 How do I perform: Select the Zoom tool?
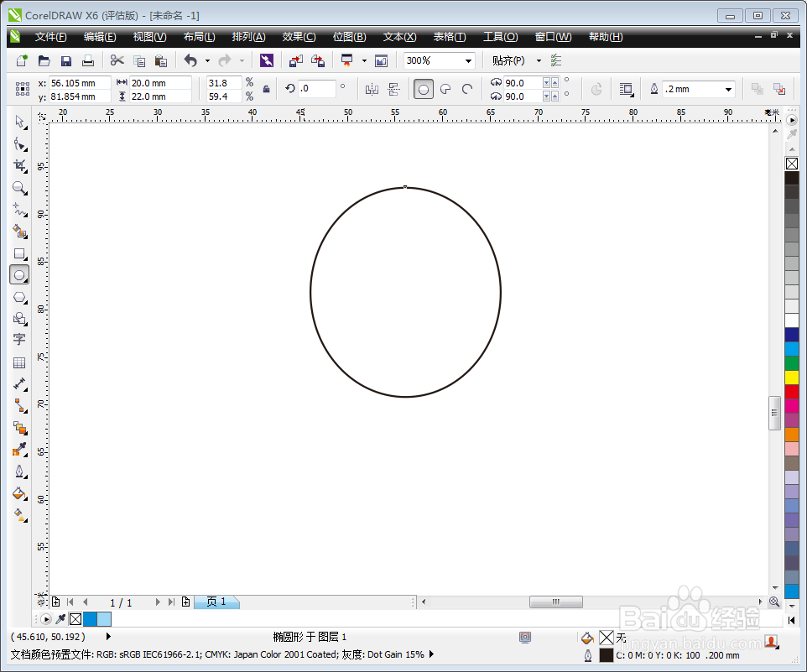(20, 188)
